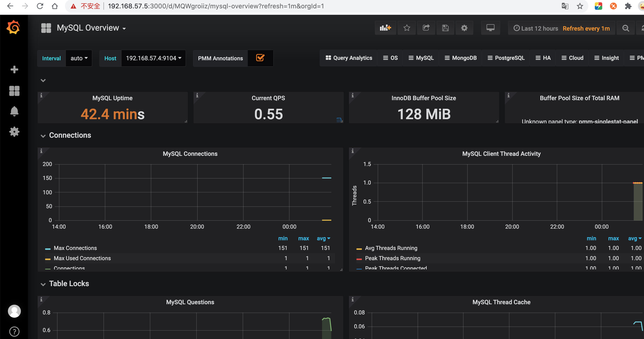
Task: Save the dashboard with the floppy icon
Action: (x=445, y=28)
